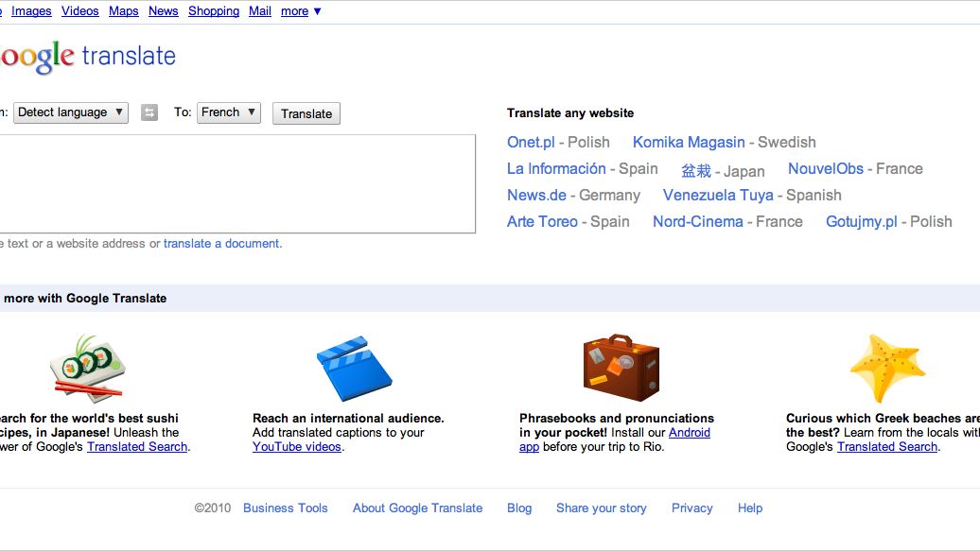
Task: Open the La Información Spain link
Action: tap(556, 168)
